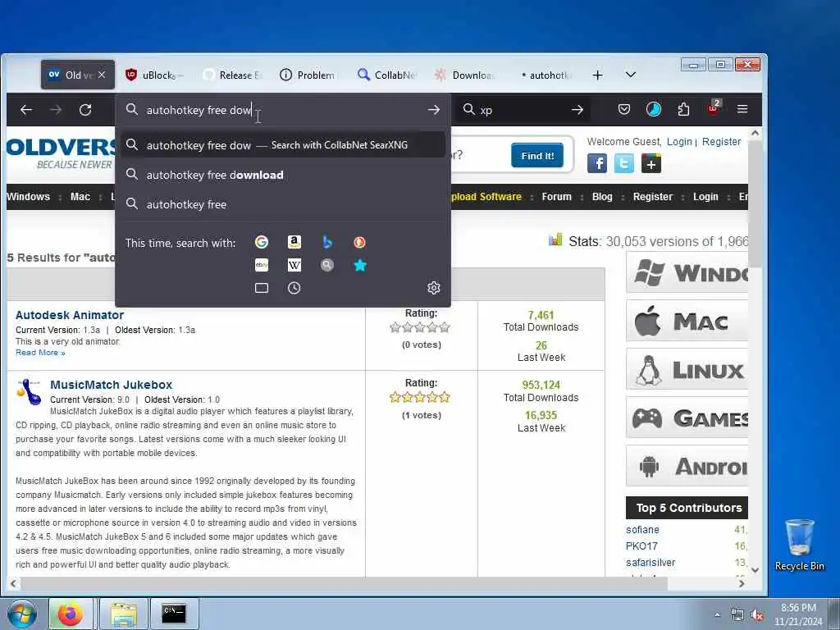Open the Firefox hamburger menu

(x=742, y=109)
